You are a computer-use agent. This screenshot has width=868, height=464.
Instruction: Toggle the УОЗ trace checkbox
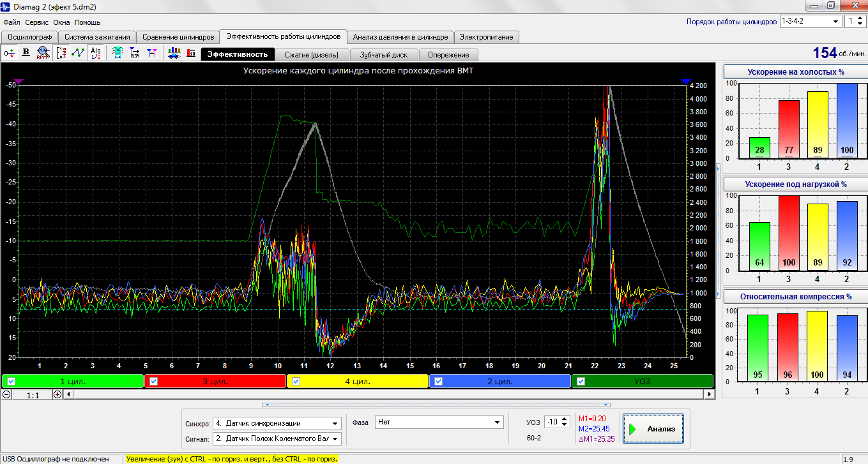tap(581, 382)
